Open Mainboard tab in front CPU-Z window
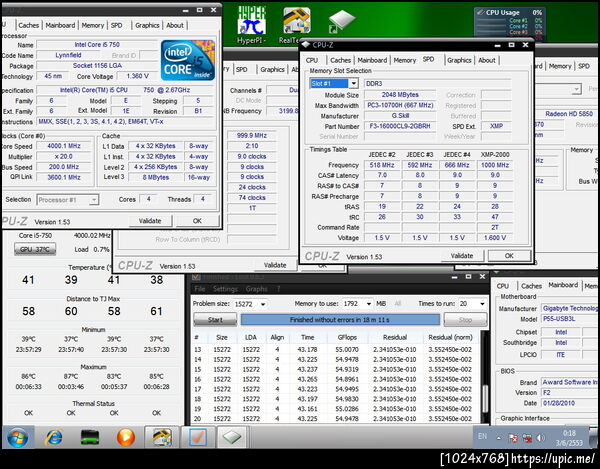This screenshot has width=600, height=469. pos(372,60)
